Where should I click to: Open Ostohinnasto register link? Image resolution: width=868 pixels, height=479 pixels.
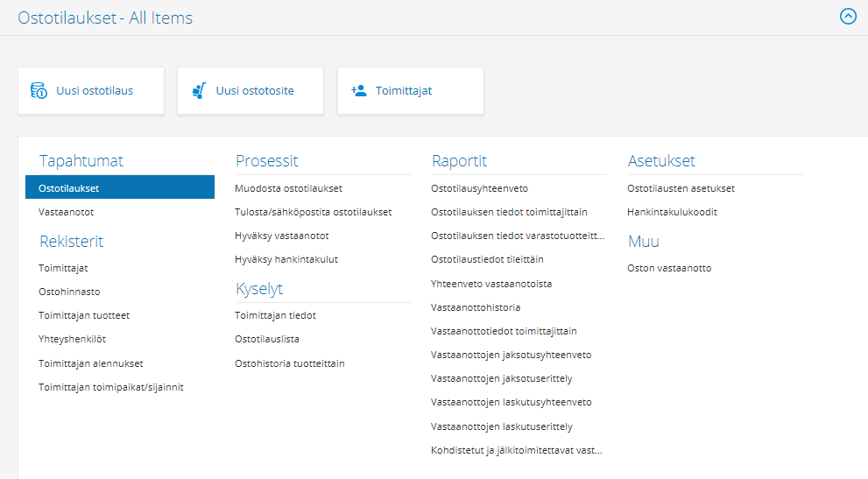[63, 292]
